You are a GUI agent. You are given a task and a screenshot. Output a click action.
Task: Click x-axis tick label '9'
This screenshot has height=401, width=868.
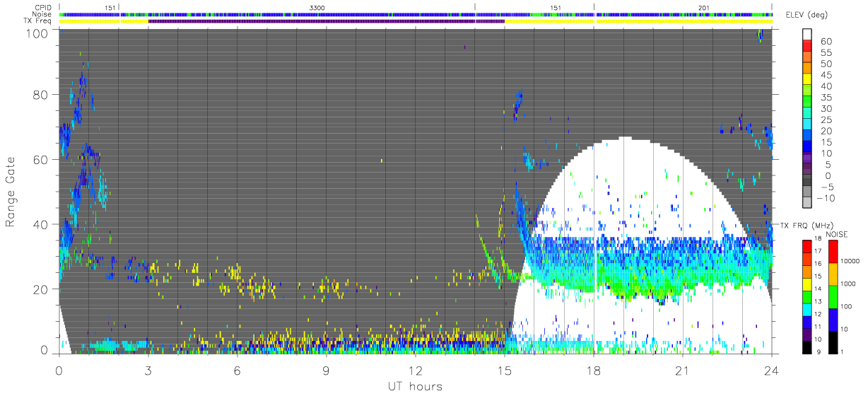click(x=327, y=370)
